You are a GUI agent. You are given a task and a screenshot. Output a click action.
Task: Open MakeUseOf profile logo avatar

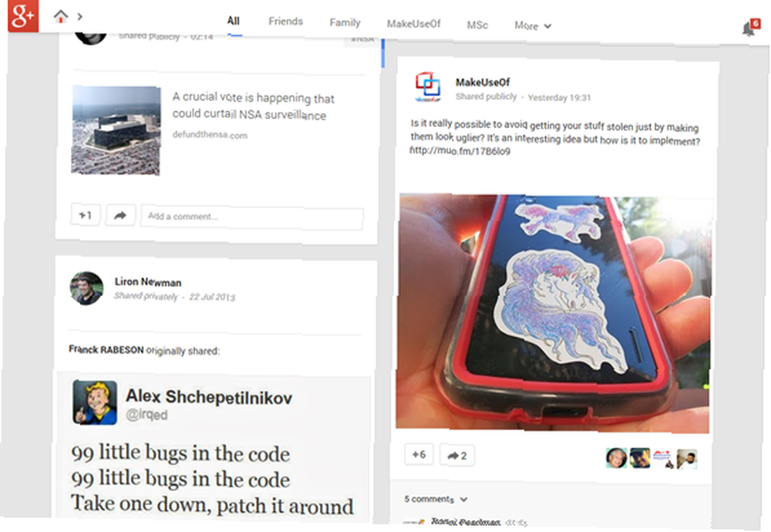427,87
